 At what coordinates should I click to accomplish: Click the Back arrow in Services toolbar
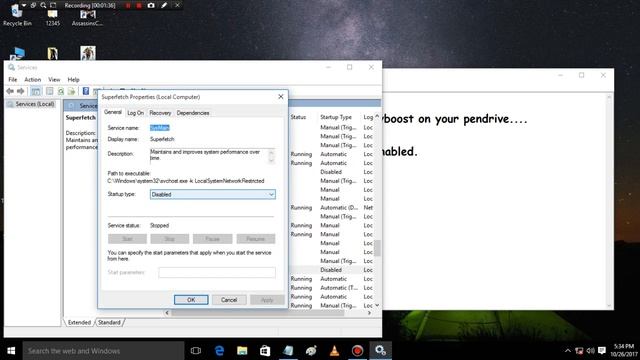[10, 91]
